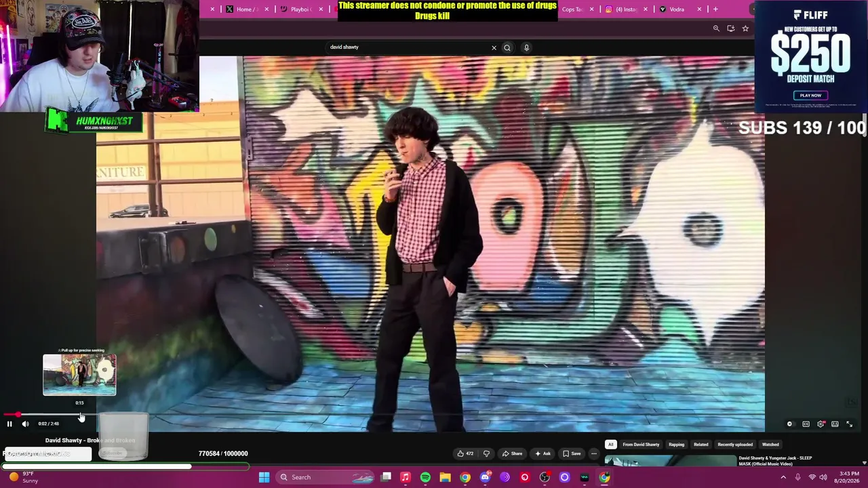Toggle closed captions on the video
Image resolution: width=868 pixels, height=488 pixels.
[806, 424]
